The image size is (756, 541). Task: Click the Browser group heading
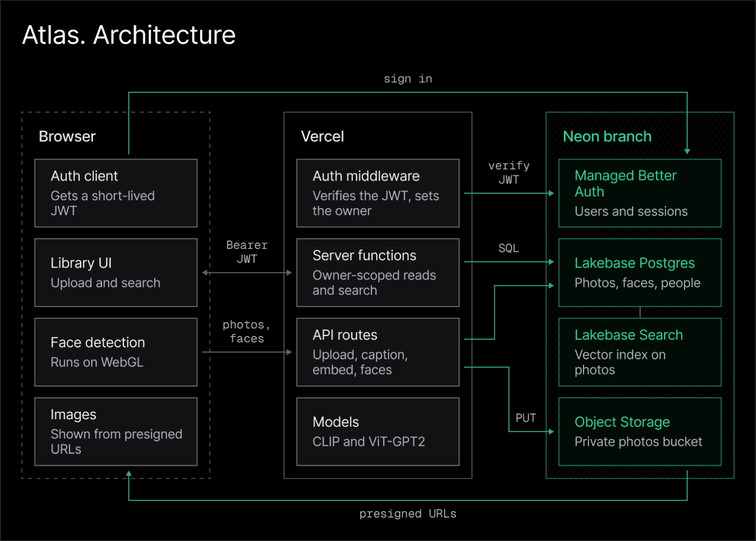67,137
